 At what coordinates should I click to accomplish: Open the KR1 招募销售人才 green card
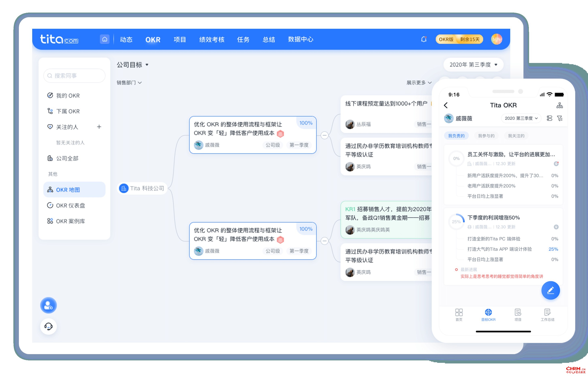tap(386, 220)
